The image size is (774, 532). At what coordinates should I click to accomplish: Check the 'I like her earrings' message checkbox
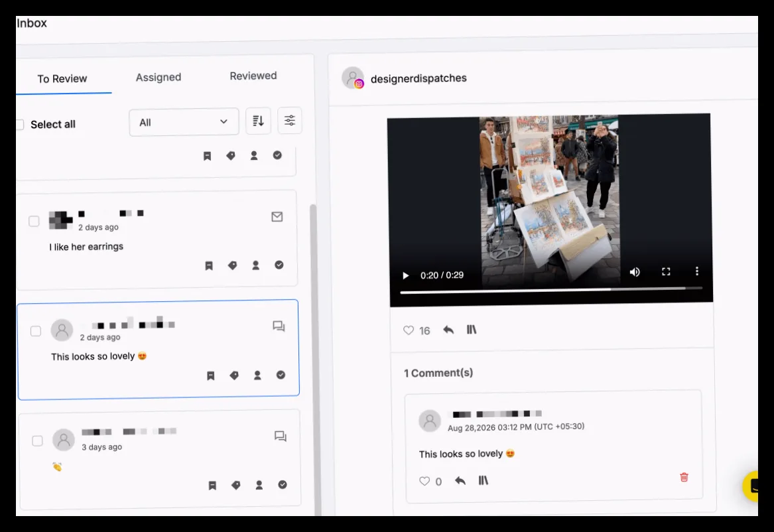pos(34,221)
